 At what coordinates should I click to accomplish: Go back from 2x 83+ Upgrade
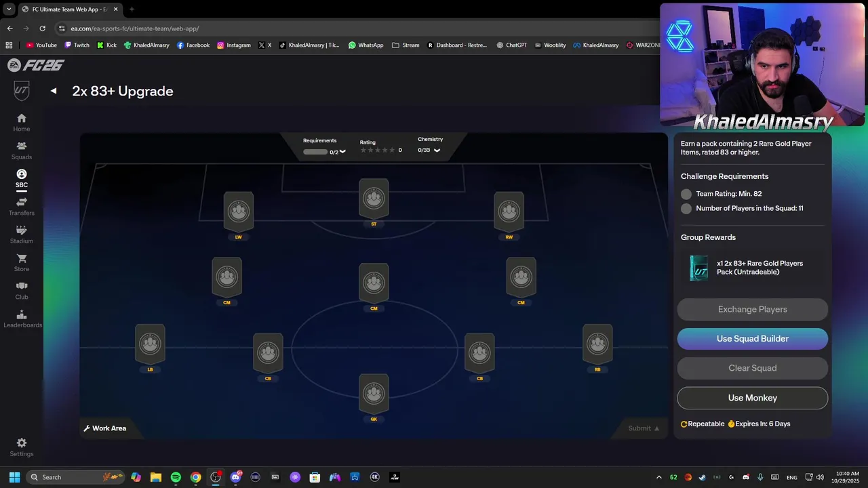pyautogui.click(x=54, y=91)
